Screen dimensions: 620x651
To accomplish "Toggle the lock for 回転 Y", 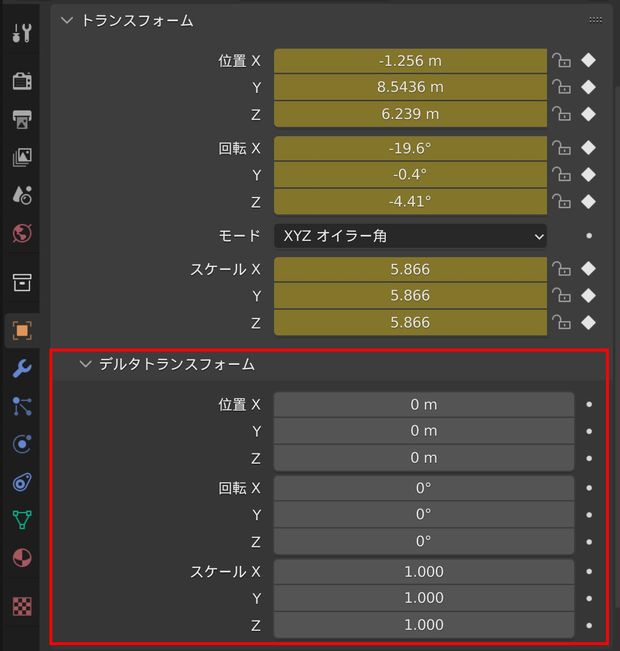I will pos(561,175).
